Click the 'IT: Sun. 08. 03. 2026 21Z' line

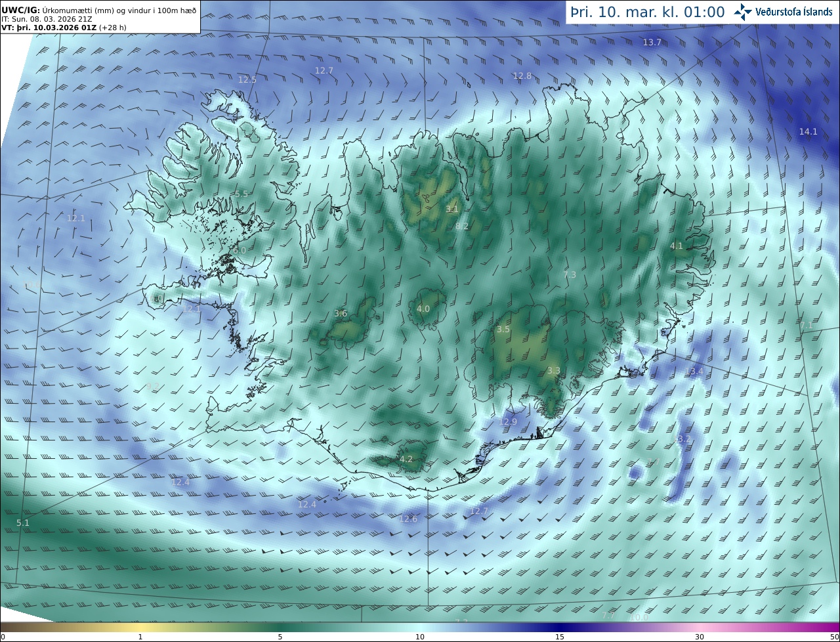tap(47, 19)
